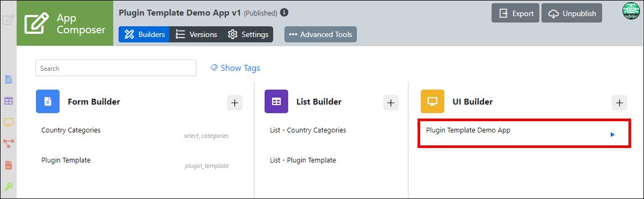Show Tags filter link
Screen dimensions: 644x199
click(x=235, y=68)
